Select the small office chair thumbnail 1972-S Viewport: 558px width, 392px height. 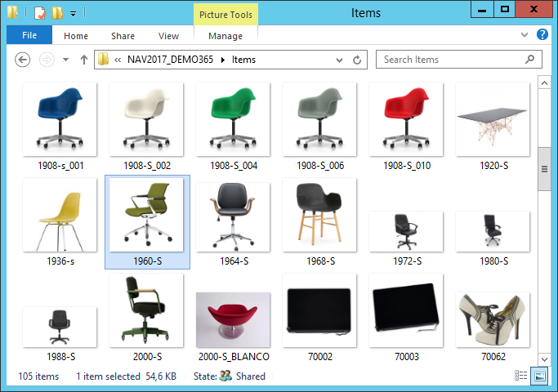406,232
